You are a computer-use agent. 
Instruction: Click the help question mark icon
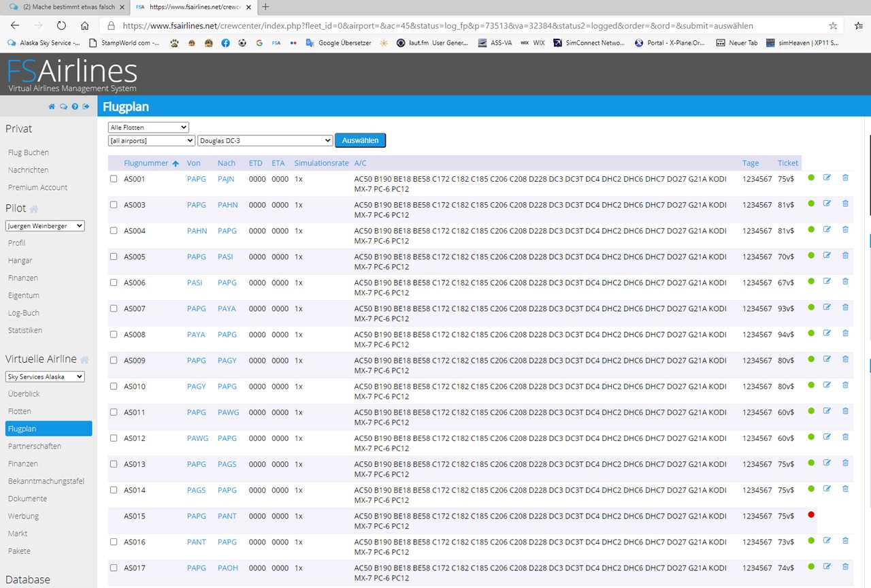coord(75,106)
